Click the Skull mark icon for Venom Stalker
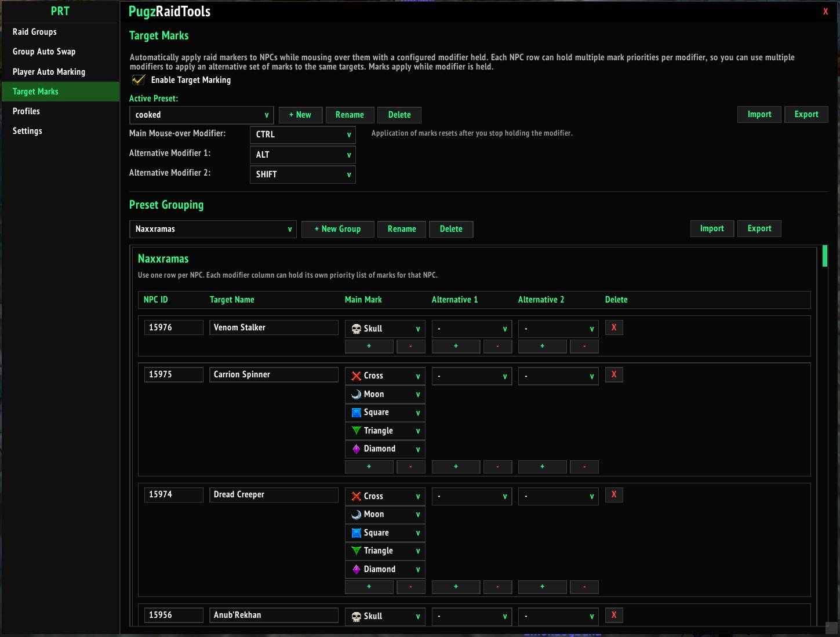The image size is (840, 637). [357, 329]
